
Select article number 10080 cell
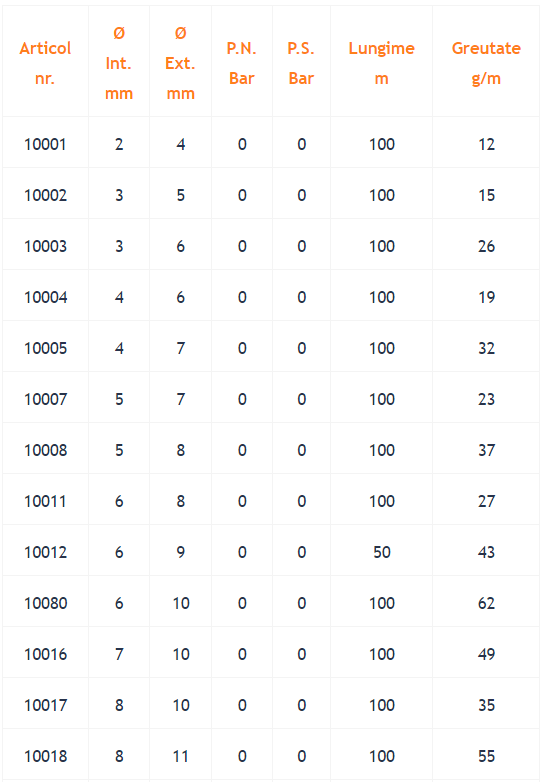click(x=45, y=603)
